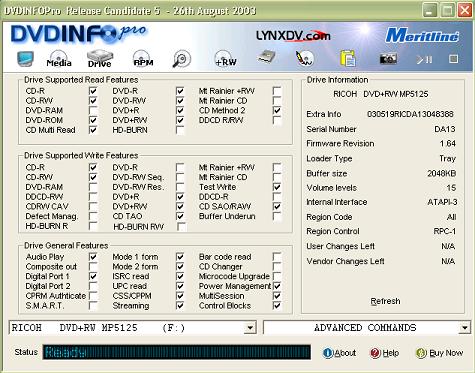
Task: Click the play/pause toolbar icon
Action: pos(424,59)
